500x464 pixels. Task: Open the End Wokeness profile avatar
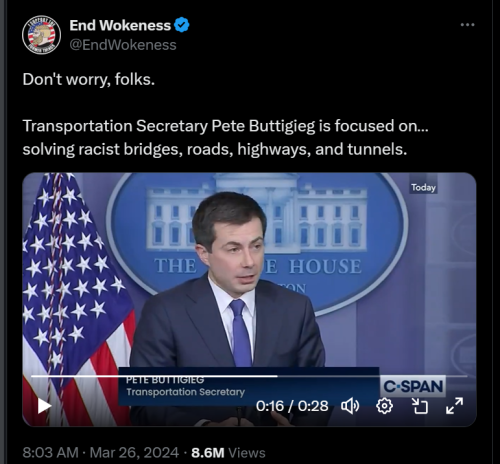(x=41, y=35)
